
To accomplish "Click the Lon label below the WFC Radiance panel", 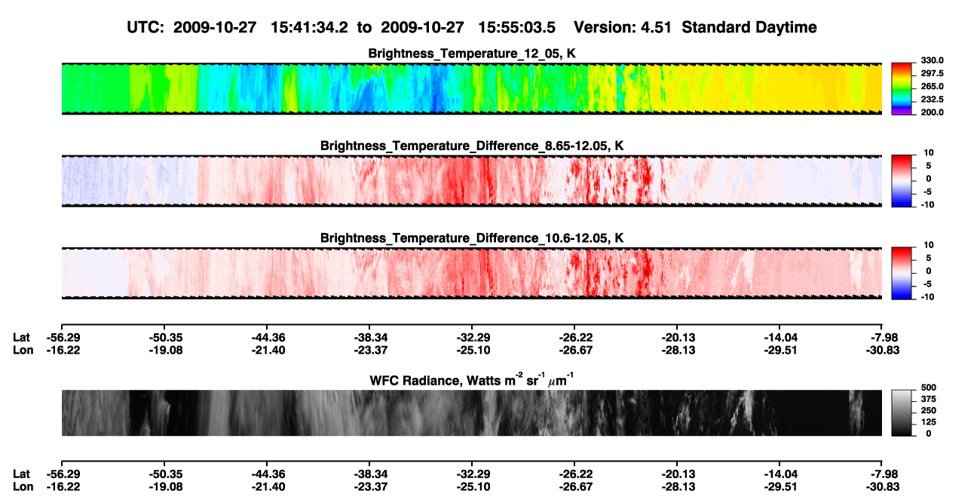I will (x=23, y=486).
